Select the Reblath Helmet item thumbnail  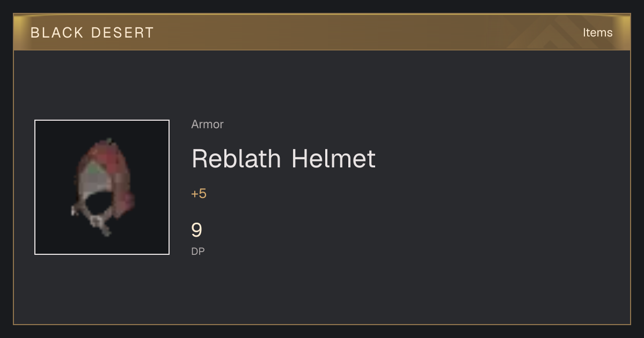pyautogui.click(x=102, y=187)
